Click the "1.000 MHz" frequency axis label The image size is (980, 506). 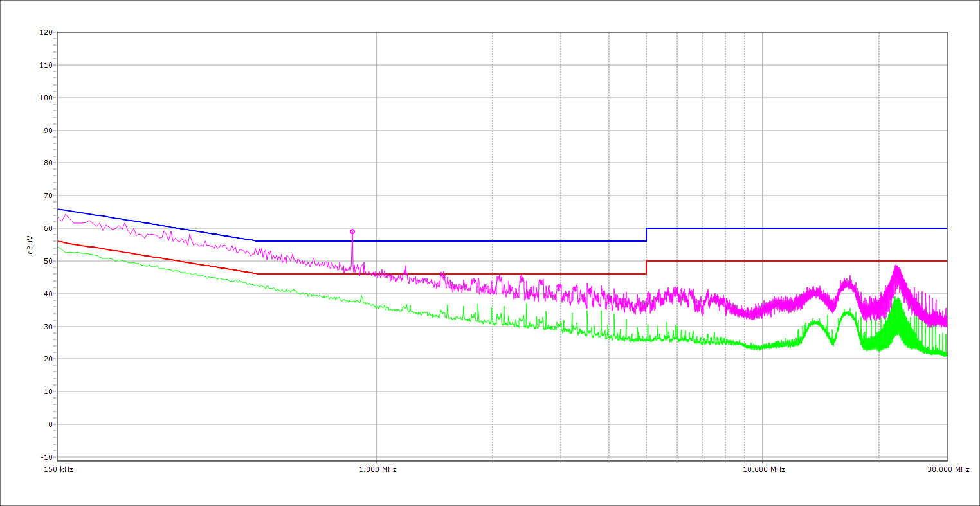[x=377, y=469]
